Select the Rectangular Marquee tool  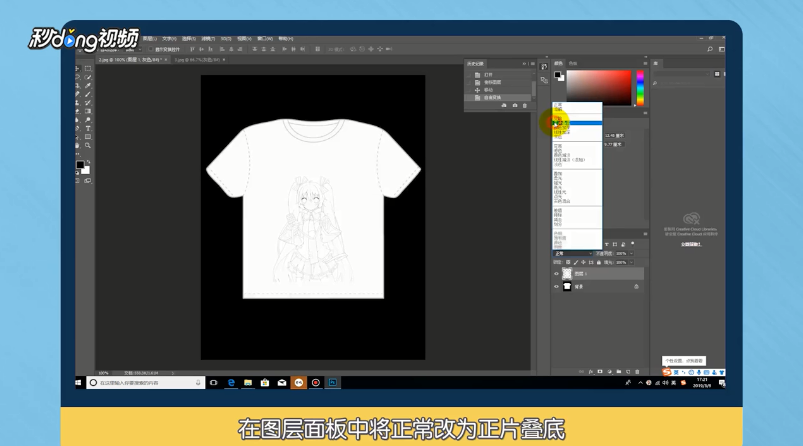(88, 68)
